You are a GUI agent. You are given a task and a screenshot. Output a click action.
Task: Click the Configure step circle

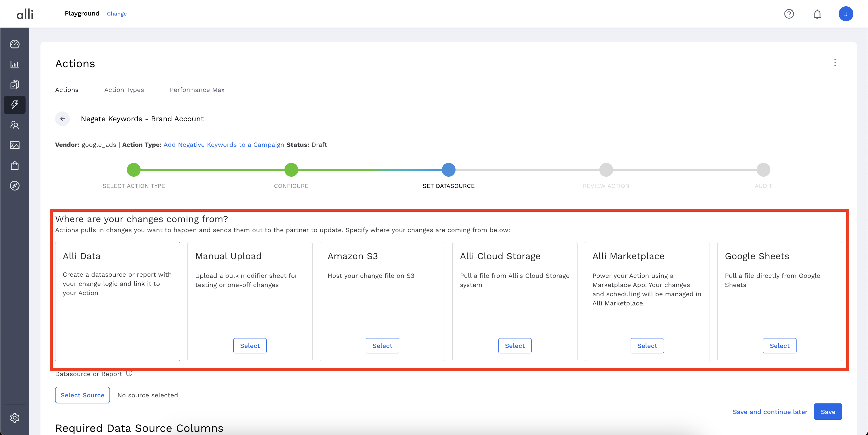pos(291,170)
